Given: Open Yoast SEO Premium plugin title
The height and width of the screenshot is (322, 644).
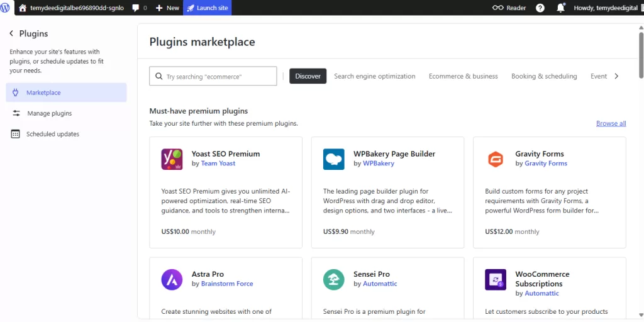Looking at the screenshot, I should coord(226,154).
